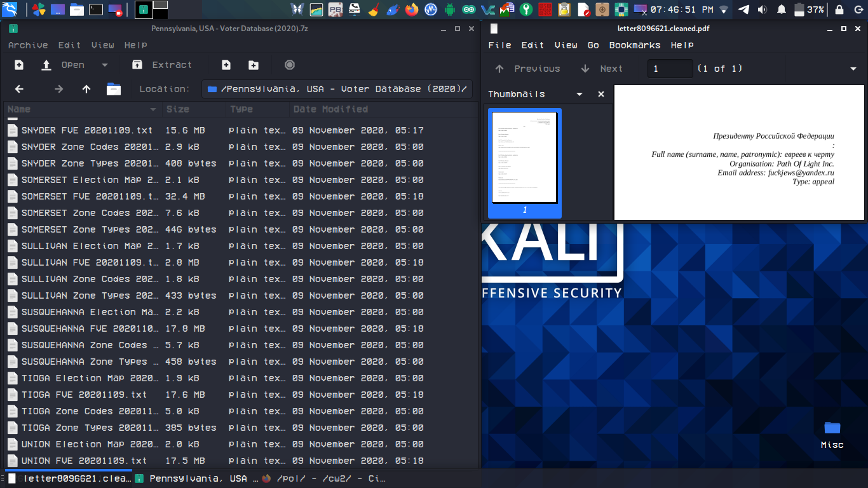Create a new archive in archive manager
The image size is (868, 488).
[x=19, y=65]
